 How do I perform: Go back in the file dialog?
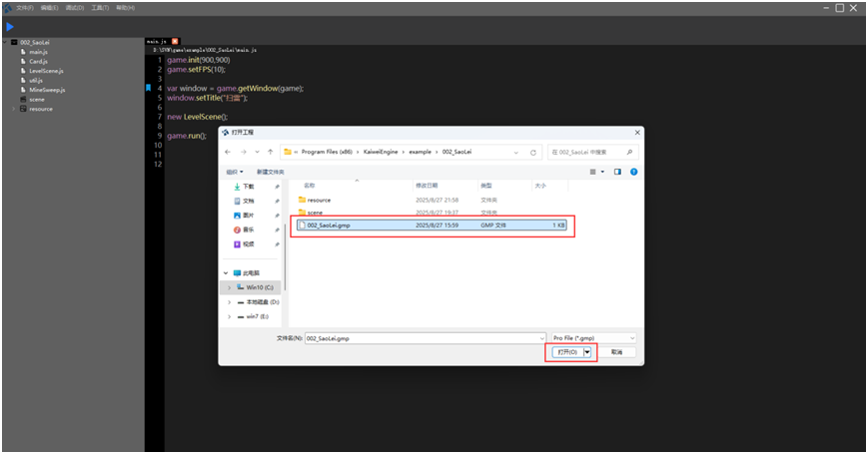click(x=228, y=152)
